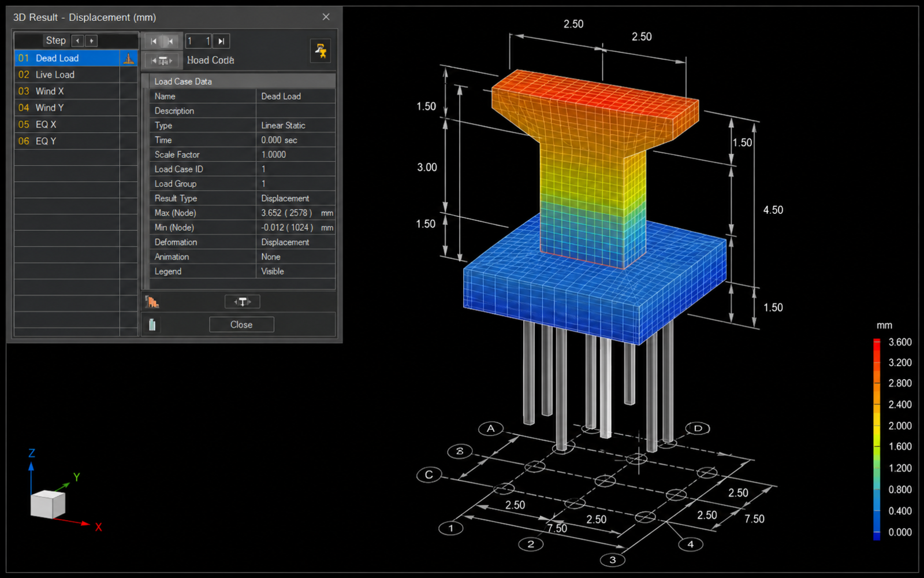Viewport: 924px width, 578px height.
Task: Click the Min (Node) value -0.012
Action: (295, 228)
